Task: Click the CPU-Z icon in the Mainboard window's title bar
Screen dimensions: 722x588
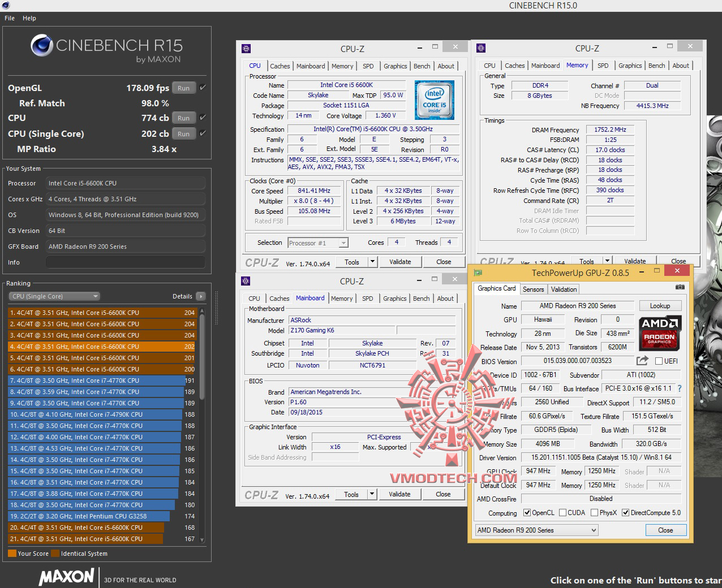Action: point(246,281)
